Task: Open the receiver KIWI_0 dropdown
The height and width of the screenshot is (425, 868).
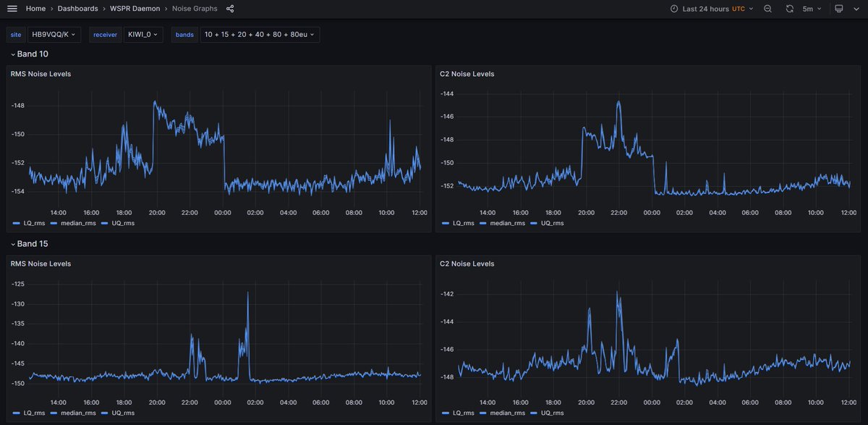Action: tap(143, 34)
